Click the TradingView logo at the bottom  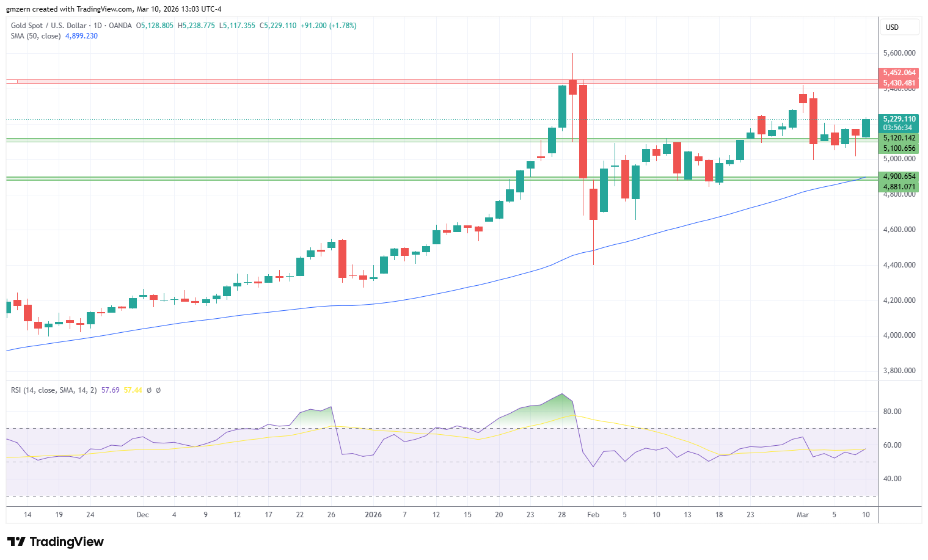point(56,542)
